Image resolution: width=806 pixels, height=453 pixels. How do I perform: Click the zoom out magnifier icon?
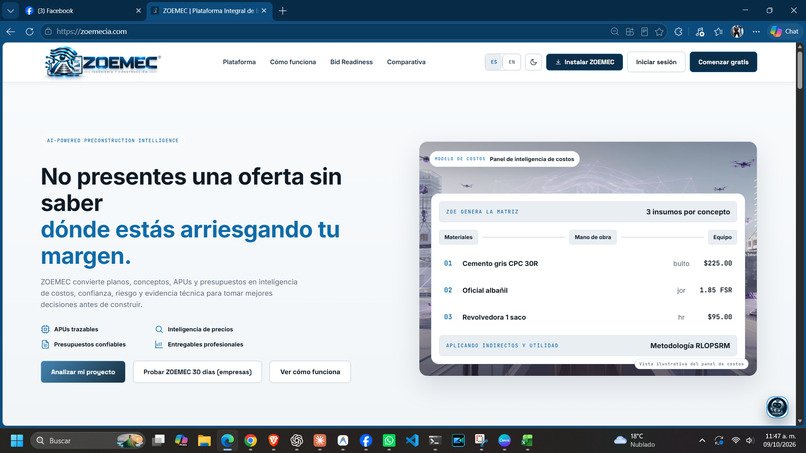tap(615, 31)
